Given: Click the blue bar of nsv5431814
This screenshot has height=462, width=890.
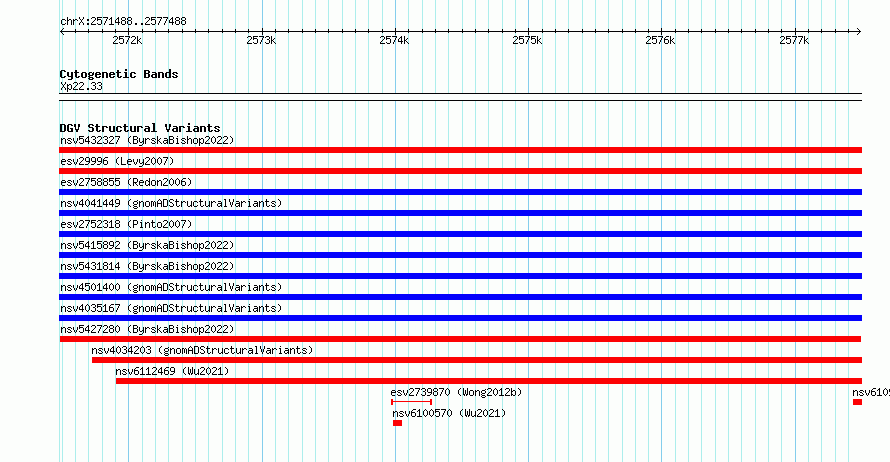Looking at the screenshot, I should tap(460, 276).
